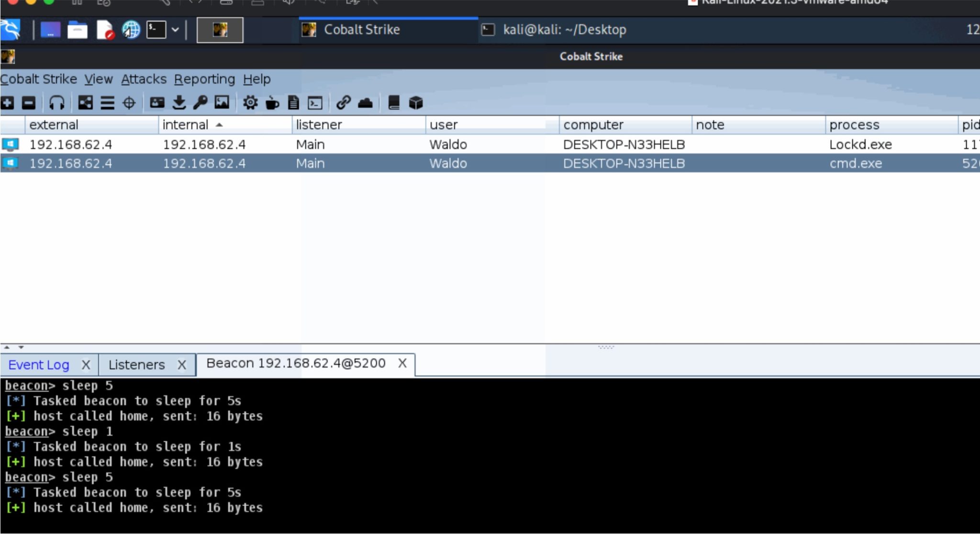Screen dimensions: 980x534
Task: Open credentials via the ID card icon
Action: point(157,102)
